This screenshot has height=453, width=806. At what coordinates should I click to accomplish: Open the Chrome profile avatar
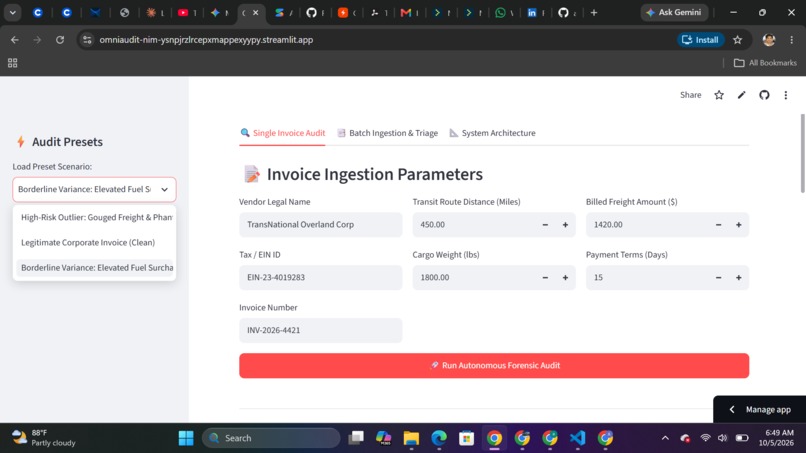coord(768,40)
